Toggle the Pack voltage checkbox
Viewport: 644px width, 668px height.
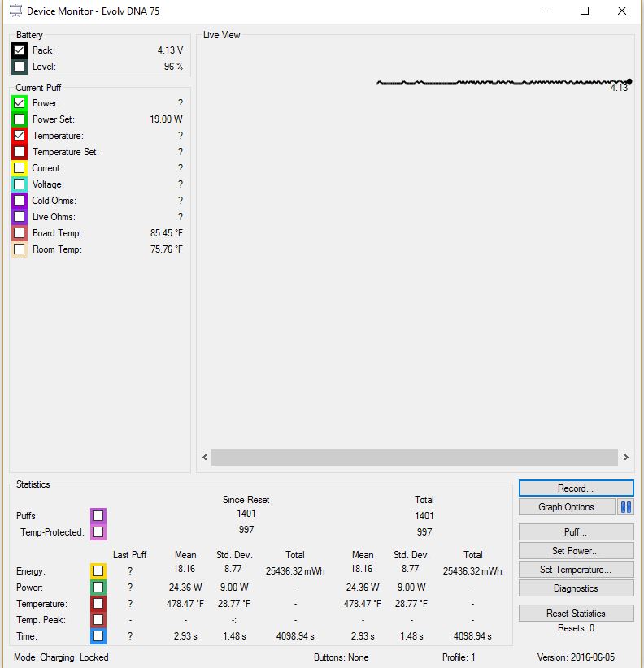tap(20, 50)
